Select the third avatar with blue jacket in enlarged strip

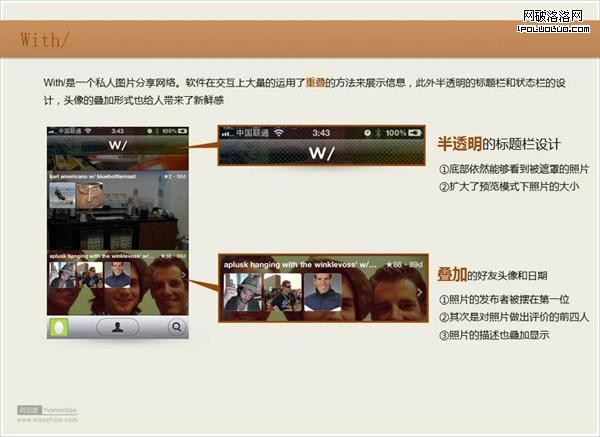(x=321, y=291)
